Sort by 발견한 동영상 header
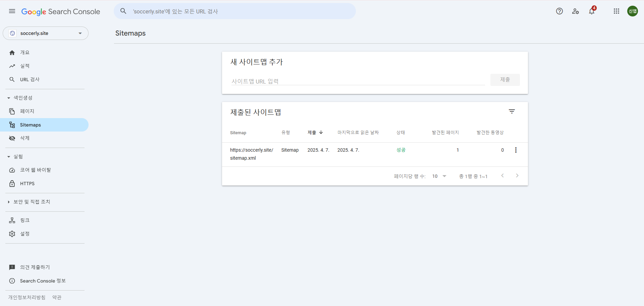Viewport: 644px width, 306px height. pyautogui.click(x=490, y=133)
